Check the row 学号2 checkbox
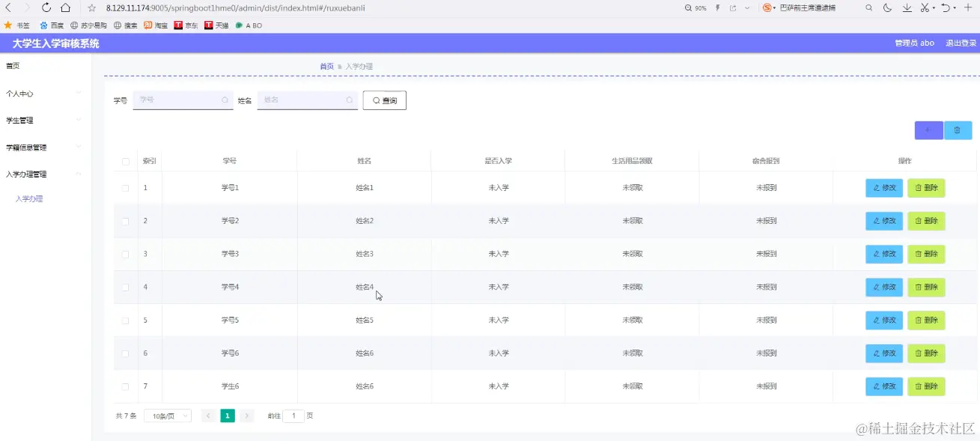This screenshot has width=980, height=441. pos(125,221)
